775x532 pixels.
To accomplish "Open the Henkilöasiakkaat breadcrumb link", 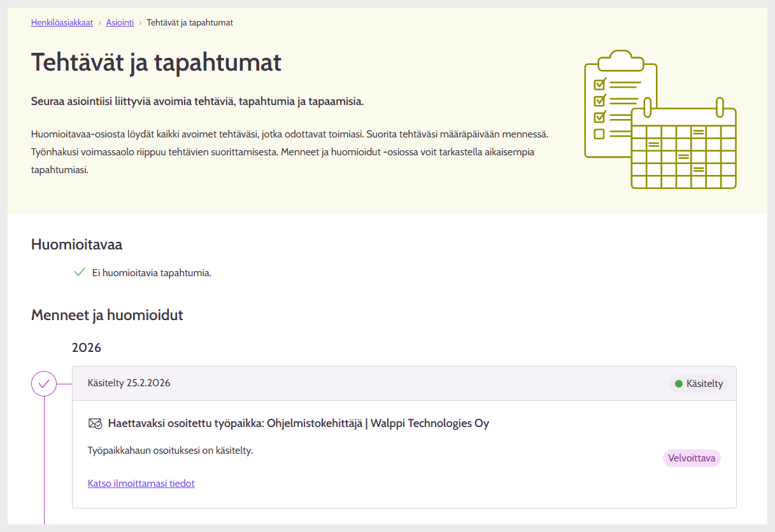I will pyautogui.click(x=62, y=22).
